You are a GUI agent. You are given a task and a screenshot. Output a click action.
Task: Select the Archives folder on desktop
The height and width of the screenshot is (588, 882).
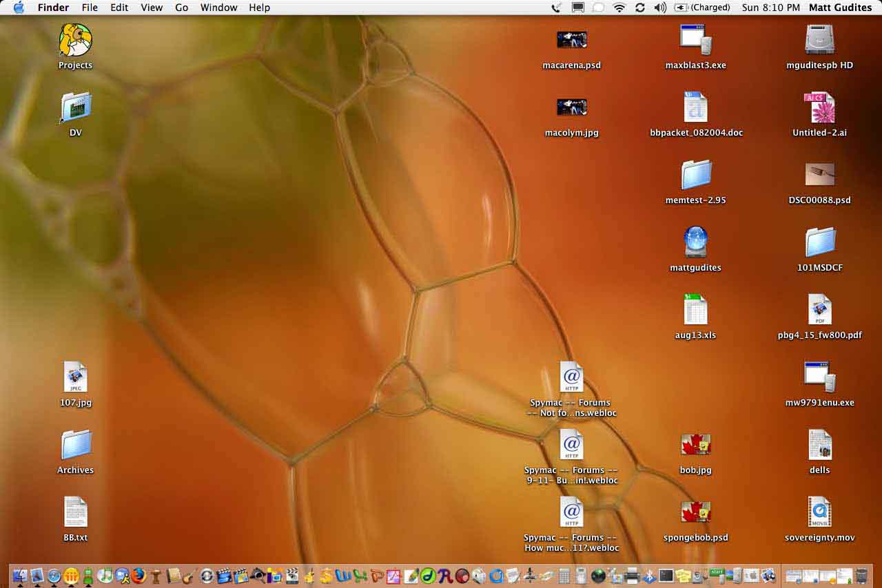click(x=76, y=445)
